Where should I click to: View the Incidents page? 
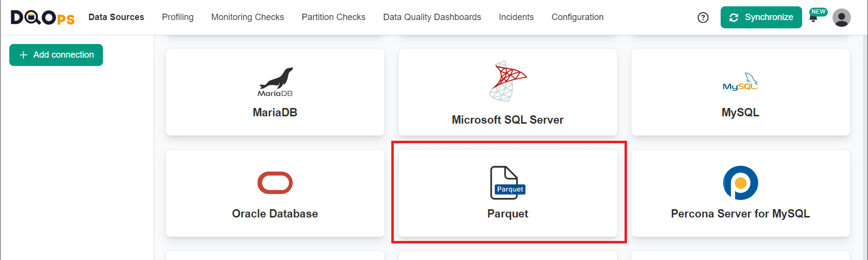[x=516, y=17]
